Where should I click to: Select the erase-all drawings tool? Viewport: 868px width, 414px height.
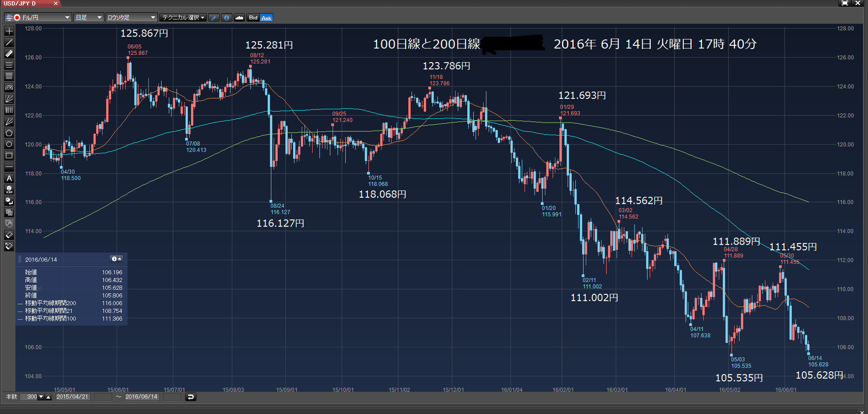pyautogui.click(x=9, y=246)
